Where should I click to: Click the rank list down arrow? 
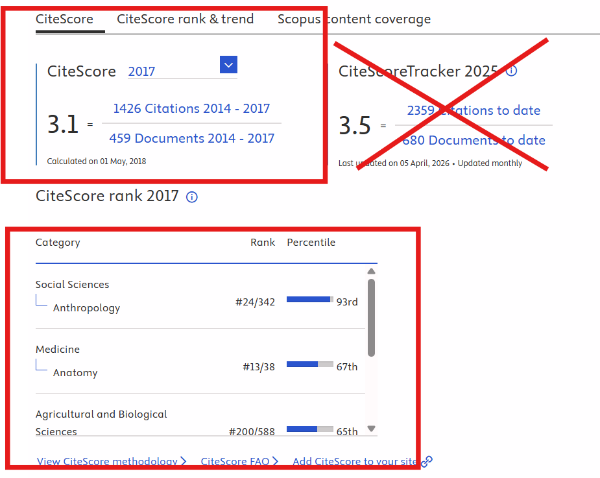click(x=371, y=428)
